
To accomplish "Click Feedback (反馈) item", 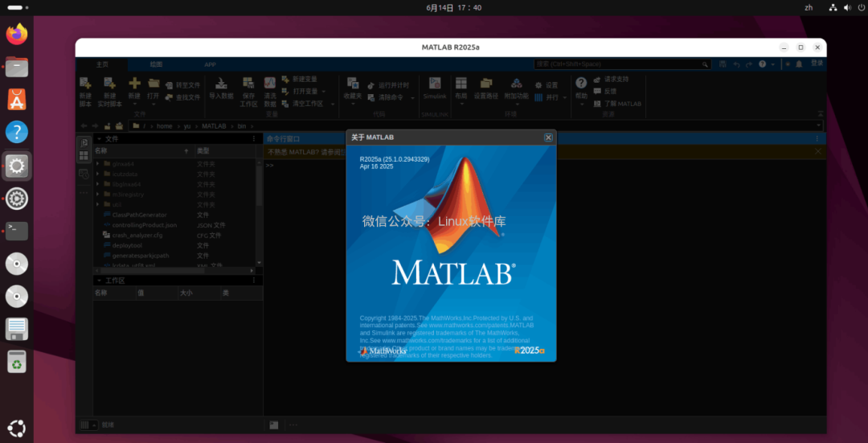I will (x=605, y=92).
